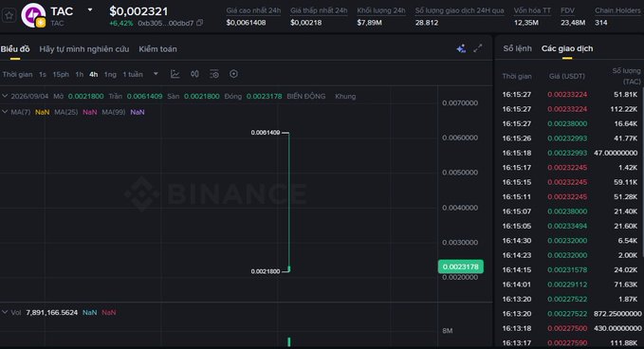The image size is (644, 349).
Task: Click the Vol value 7,891,166.5624
Action: coord(52,312)
